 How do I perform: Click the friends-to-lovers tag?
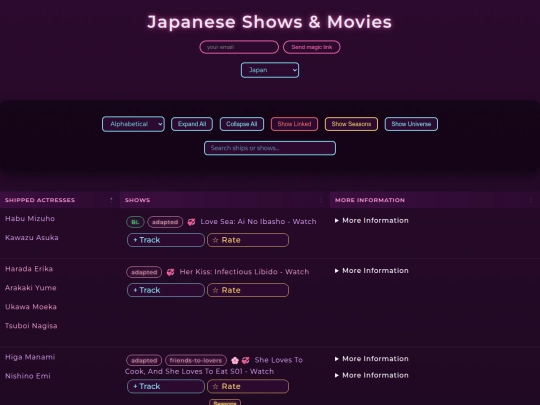[196, 361]
